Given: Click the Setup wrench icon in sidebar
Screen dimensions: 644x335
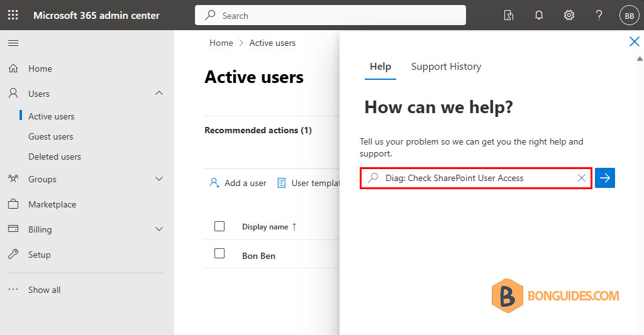Looking at the screenshot, I should point(13,254).
